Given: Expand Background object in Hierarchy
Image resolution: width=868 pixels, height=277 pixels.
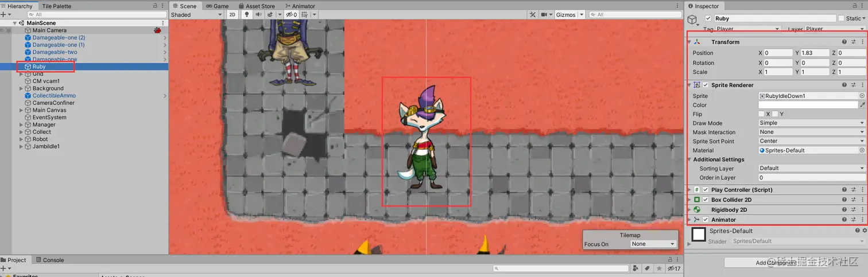Looking at the screenshot, I should tap(21, 88).
